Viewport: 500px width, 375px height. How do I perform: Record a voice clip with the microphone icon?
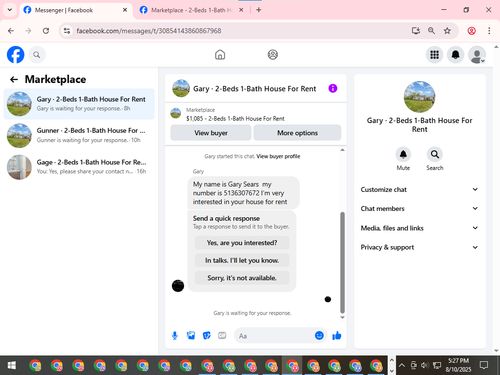click(x=175, y=336)
